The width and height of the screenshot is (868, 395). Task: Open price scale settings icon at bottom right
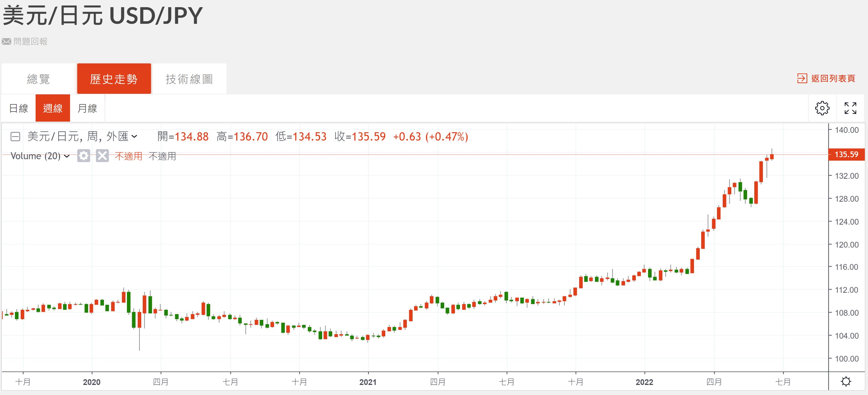point(846,382)
